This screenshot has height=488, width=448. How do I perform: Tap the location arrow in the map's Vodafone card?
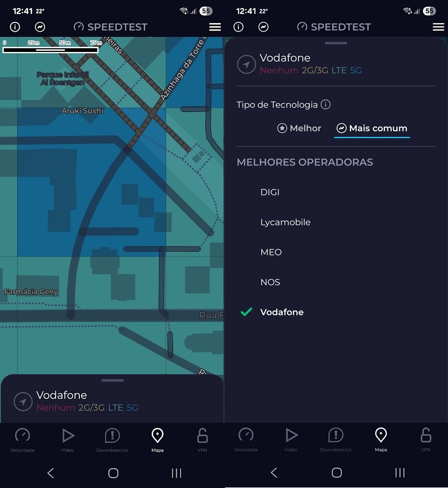23,401
